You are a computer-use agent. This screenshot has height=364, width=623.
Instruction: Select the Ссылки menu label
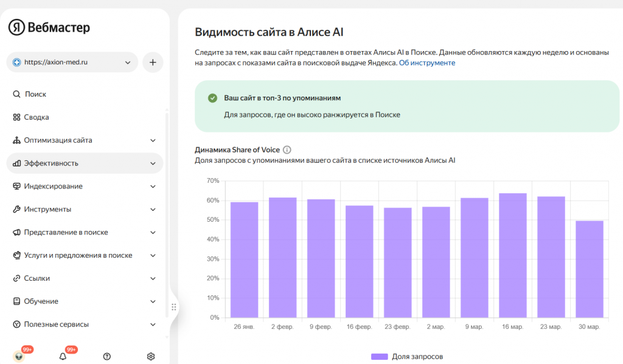[x=37, y=278]
